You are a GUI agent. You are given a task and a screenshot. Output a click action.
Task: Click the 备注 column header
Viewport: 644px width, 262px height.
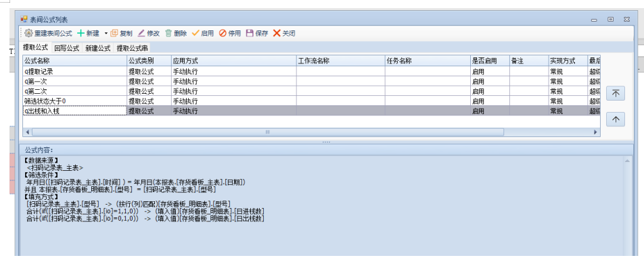529,61
